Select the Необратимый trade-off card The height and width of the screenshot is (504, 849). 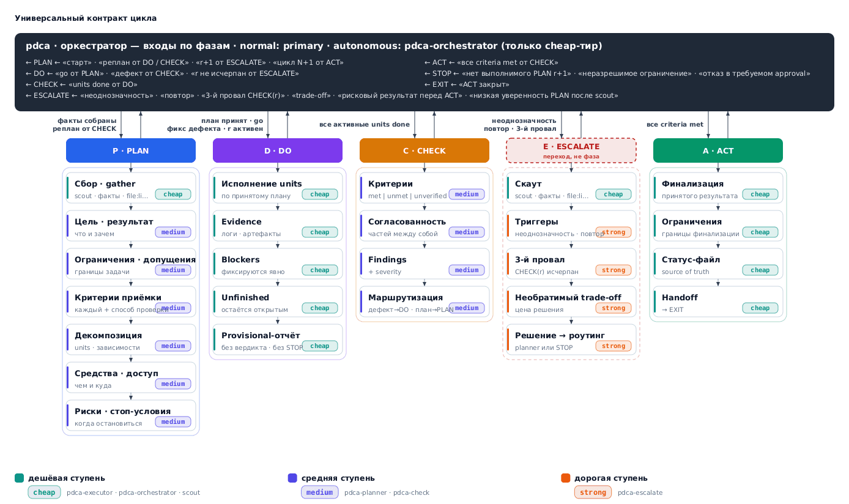click(x=571, y=302)
